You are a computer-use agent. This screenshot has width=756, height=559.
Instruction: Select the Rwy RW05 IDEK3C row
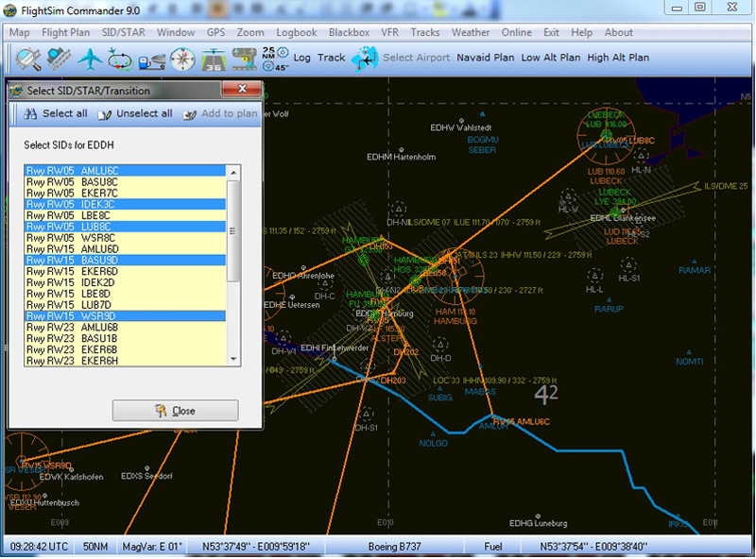(125, 204)
